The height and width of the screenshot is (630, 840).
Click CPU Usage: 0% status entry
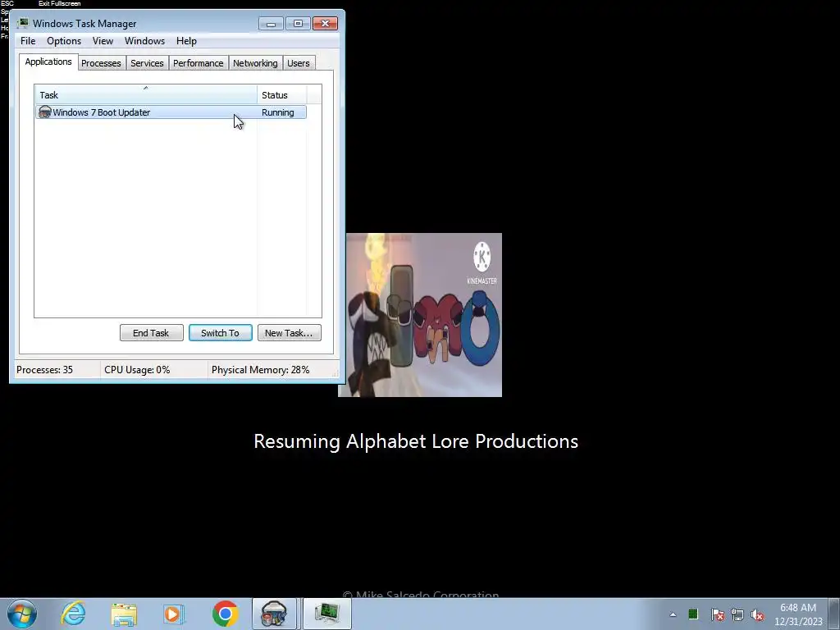click(137, 370)
